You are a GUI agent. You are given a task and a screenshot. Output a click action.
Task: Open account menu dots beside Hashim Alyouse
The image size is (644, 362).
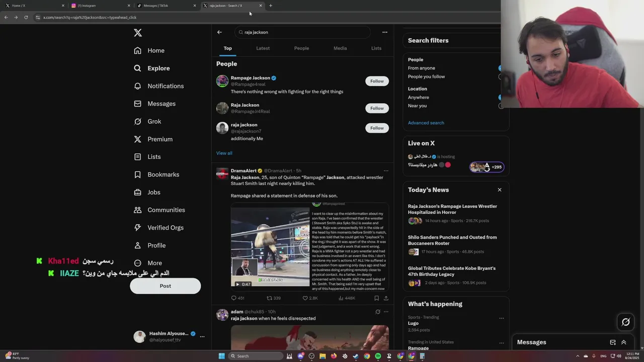tap(202, 337)
